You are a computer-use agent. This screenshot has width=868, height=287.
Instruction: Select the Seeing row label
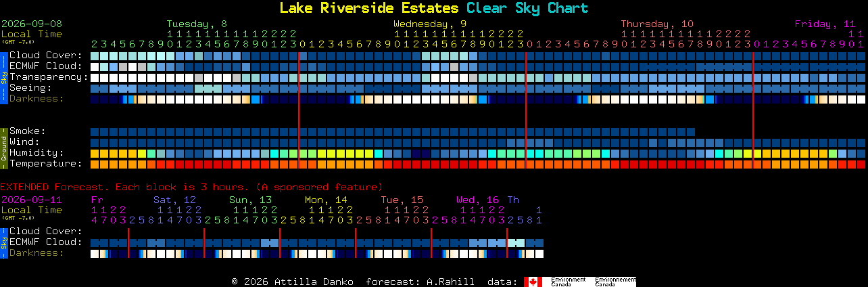click(x=30, y=88)
